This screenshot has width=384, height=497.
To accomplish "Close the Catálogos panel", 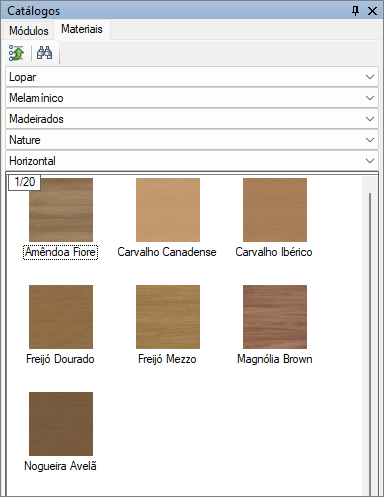I will click(x=372, y=11).
